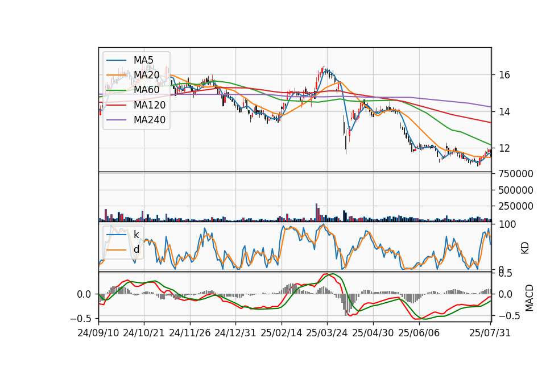Click the 24/12/31 date label
This screenshot has height=392, width=546.
tap(235, 333)
